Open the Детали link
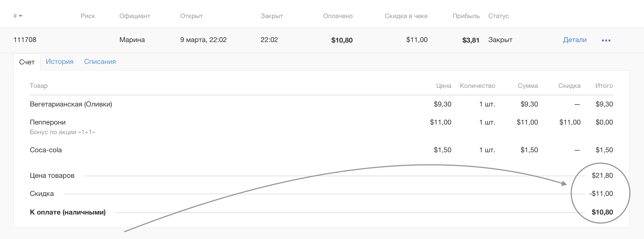The image size is (644, 239). click(575, 40)
